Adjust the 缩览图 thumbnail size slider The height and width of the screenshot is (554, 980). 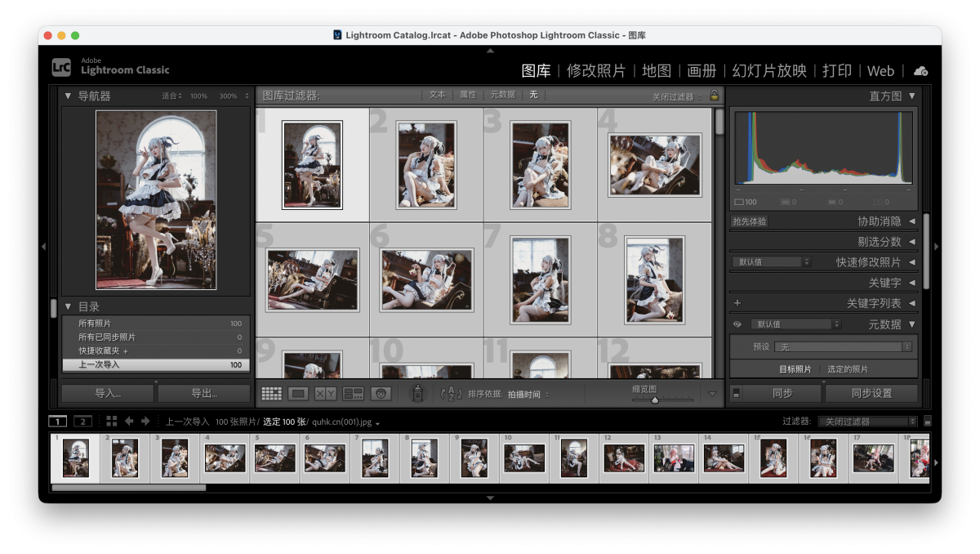[655, 400]
